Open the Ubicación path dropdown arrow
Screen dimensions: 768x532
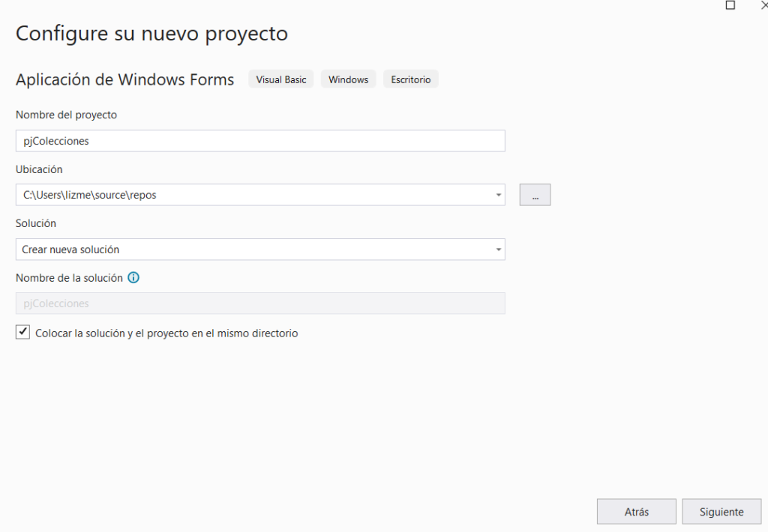(x=498, y=195)
